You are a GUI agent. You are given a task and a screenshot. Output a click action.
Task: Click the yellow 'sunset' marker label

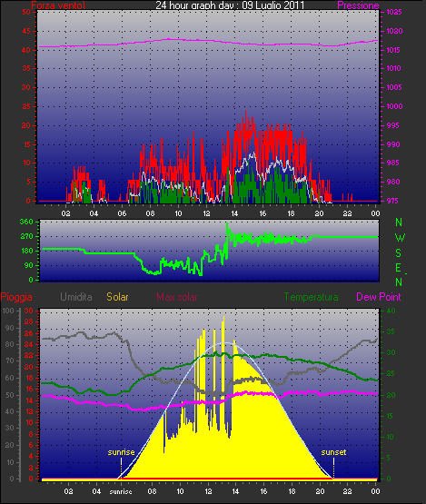tap(333, 452)
